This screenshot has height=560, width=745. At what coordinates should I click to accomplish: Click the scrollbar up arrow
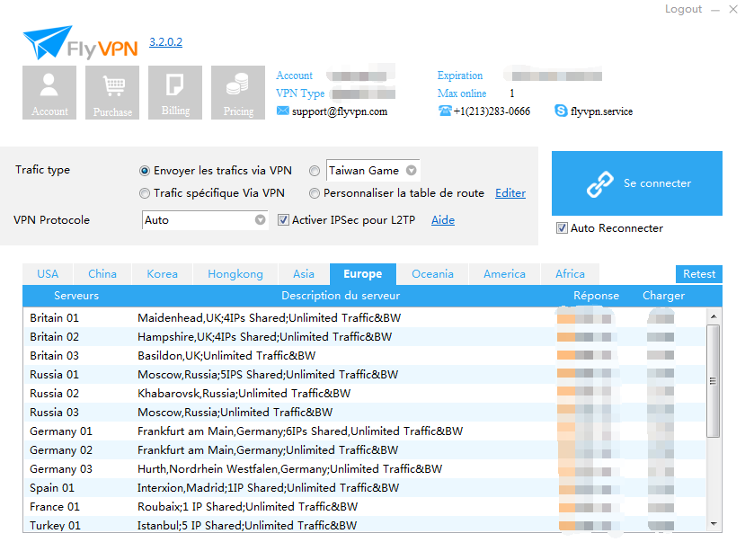[x=714, y=316]
